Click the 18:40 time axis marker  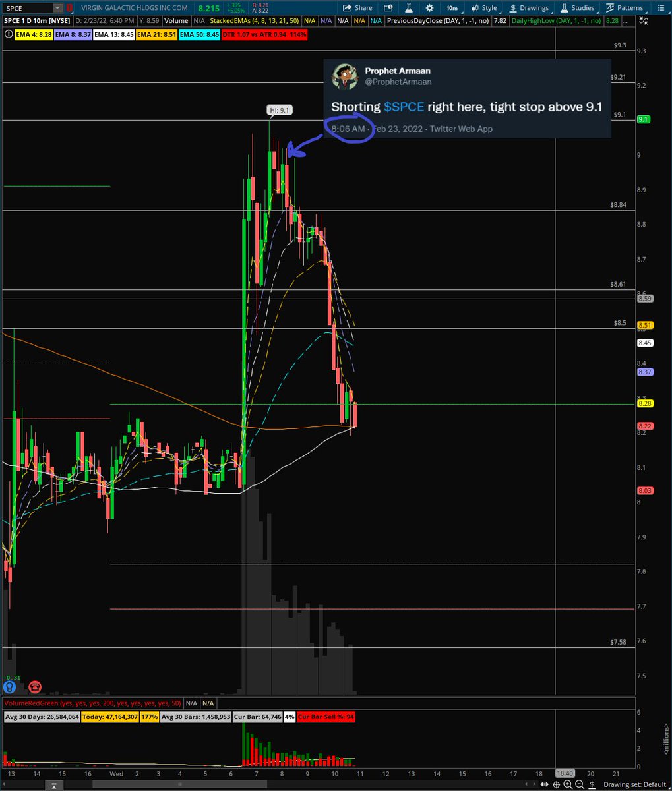point(564,773)
